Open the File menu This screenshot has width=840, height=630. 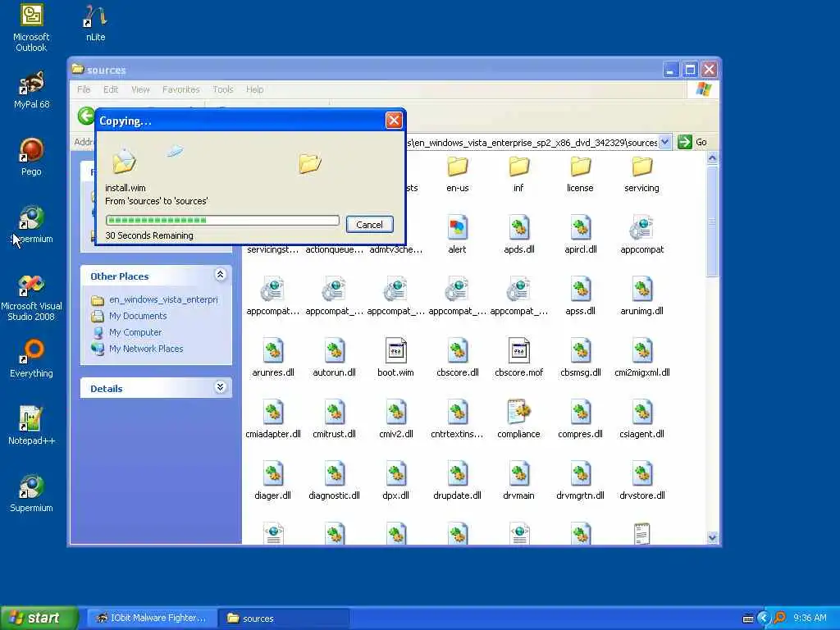tap(84, 89)
